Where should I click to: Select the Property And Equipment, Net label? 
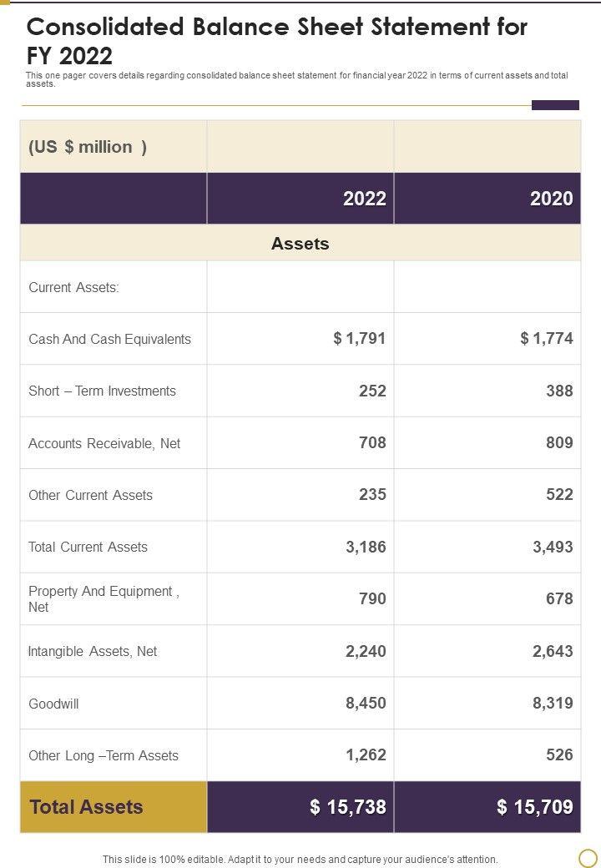point(104,598)
